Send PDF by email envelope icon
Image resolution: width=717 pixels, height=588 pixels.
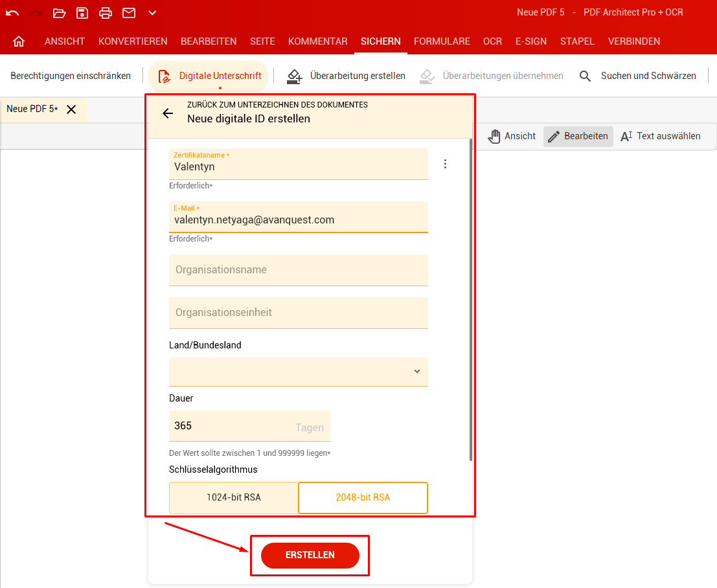click(x=129, y=13)
